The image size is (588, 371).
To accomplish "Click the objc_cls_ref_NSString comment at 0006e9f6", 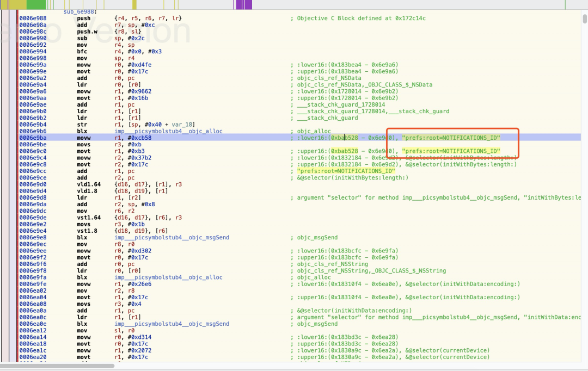I will coord(333,264).
